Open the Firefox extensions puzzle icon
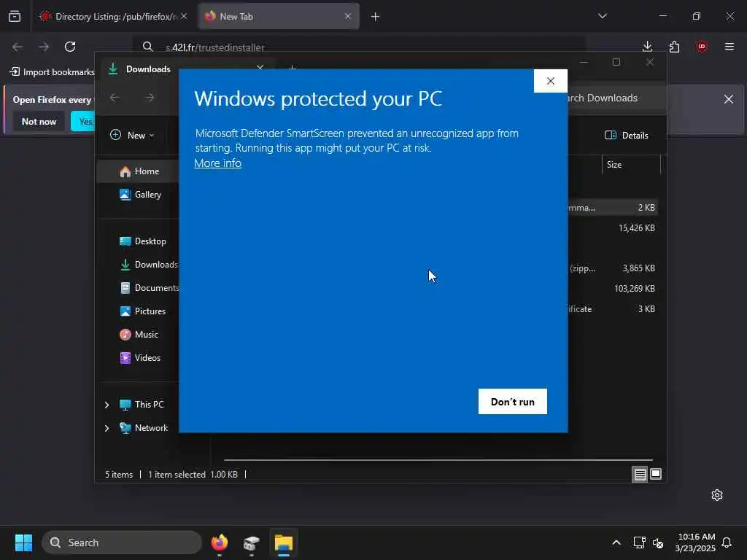 (674, 47)
